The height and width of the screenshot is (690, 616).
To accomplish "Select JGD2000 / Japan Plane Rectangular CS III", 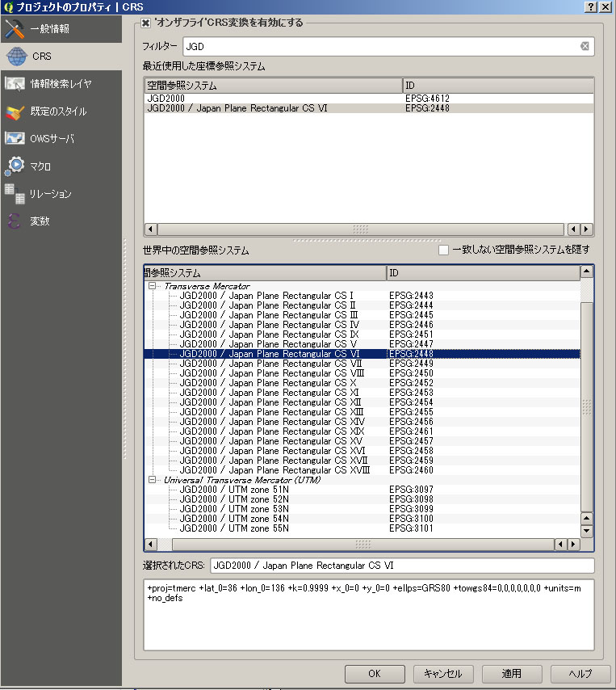I will pyautogui.click(x=269, y=315).
